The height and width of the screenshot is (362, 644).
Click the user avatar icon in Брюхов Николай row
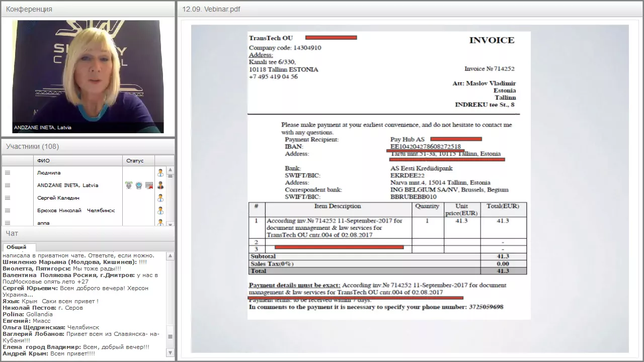click(x=160, y=211)
